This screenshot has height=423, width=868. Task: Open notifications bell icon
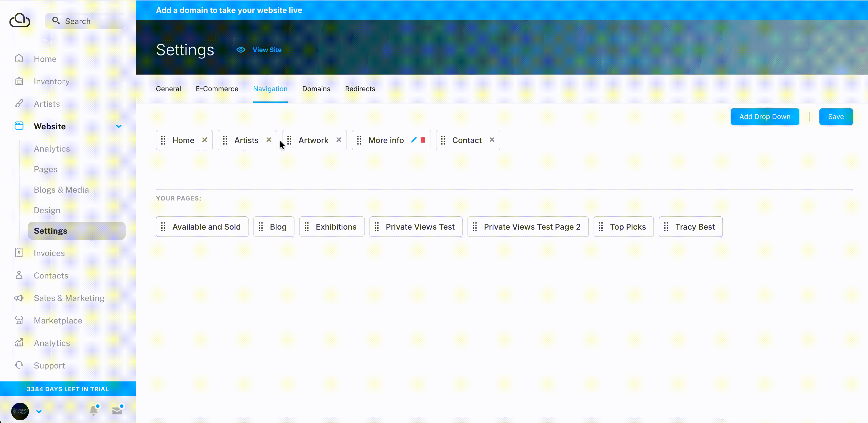(x=94, y=411)
